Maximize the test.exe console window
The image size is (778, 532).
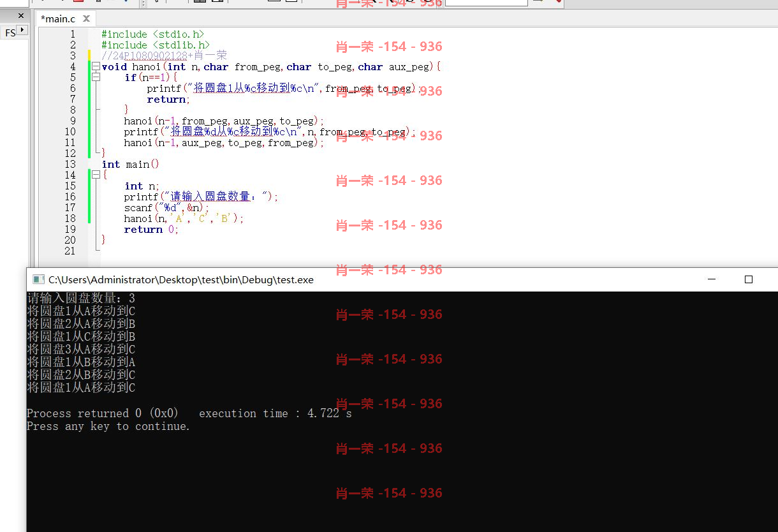pos(749,279)
